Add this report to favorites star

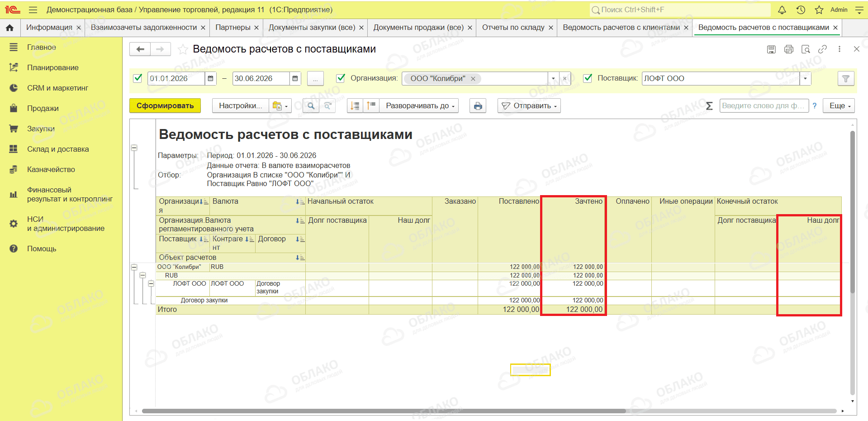(183, 49)
